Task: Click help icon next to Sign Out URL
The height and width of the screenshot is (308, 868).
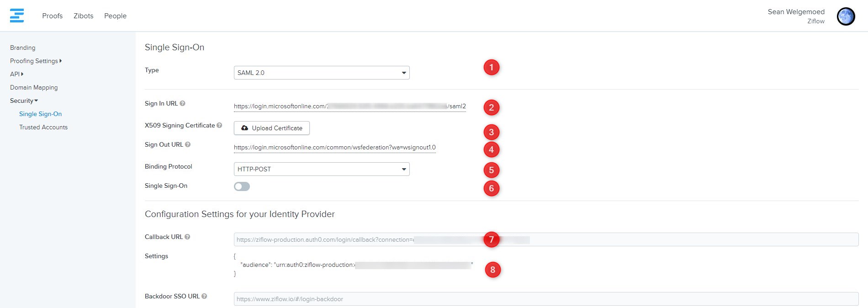Action: tap(188, 145)
